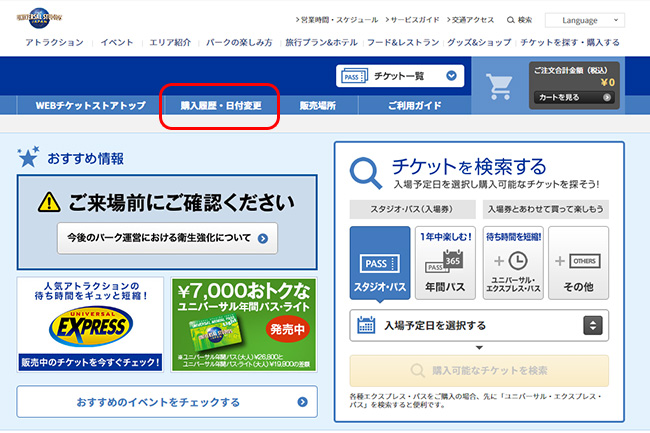Click 購入可能なチケットを検索 button

(x=479, y=370)
